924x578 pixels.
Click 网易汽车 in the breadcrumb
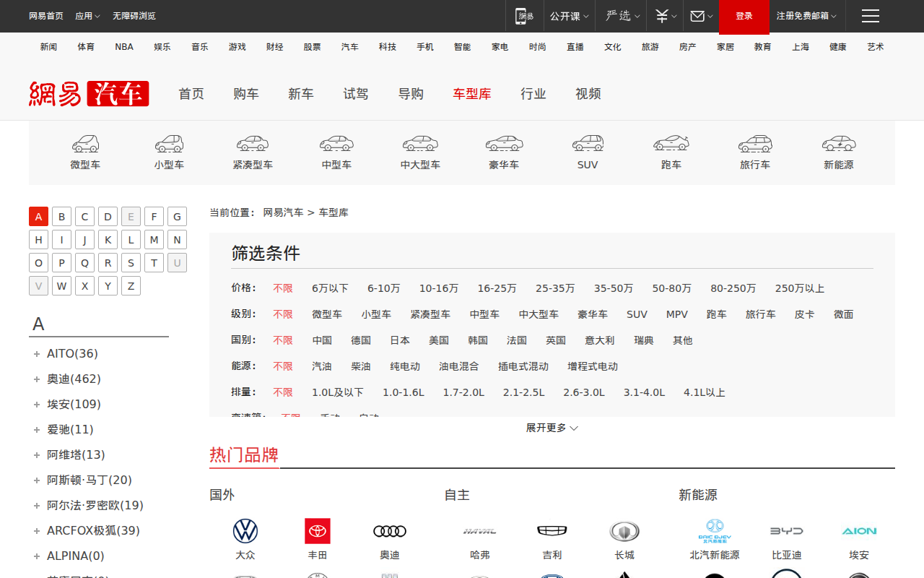pos(283,212)
